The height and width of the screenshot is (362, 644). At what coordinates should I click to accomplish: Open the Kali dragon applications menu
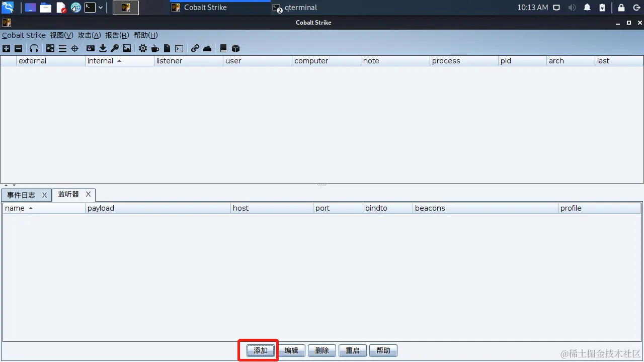[x=8, y=8]
